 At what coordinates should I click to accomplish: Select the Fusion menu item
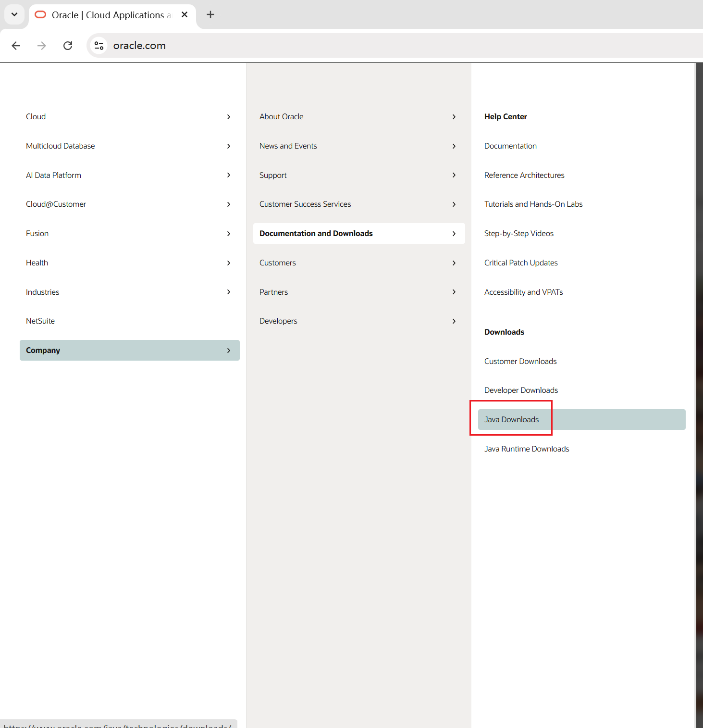(x=130, y=234)
